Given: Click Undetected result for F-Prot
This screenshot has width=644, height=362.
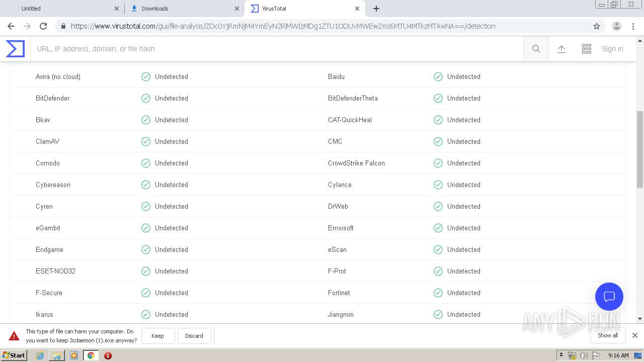Looking at the screenshot, I should (x=464, y=271).
